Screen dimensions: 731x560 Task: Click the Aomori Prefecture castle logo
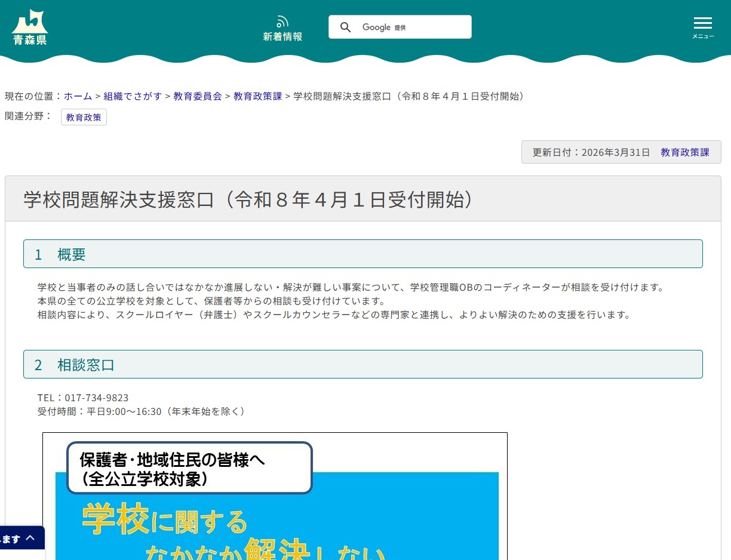click(29, 26)
